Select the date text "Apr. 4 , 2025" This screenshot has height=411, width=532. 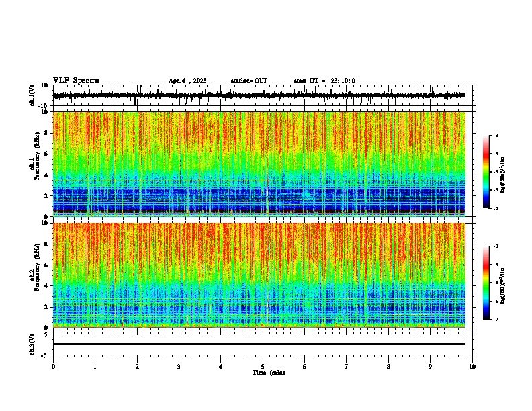tap(187, 81)
